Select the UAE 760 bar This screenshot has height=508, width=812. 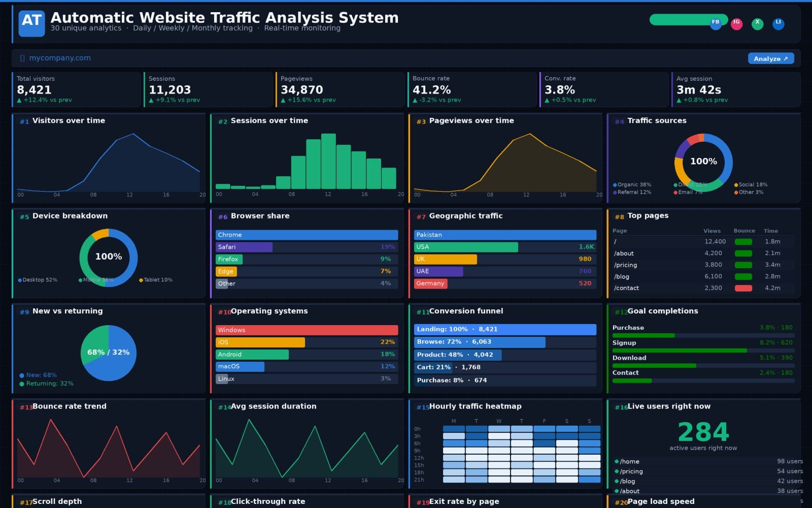tap(505, 271)
